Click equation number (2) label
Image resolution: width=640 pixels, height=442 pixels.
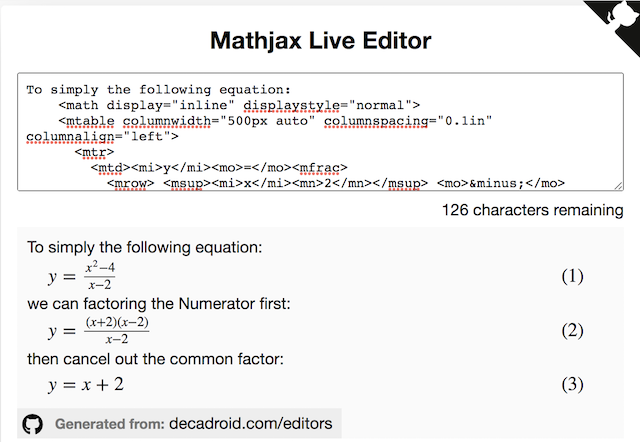pyautogui.click(x=572, y=331)
